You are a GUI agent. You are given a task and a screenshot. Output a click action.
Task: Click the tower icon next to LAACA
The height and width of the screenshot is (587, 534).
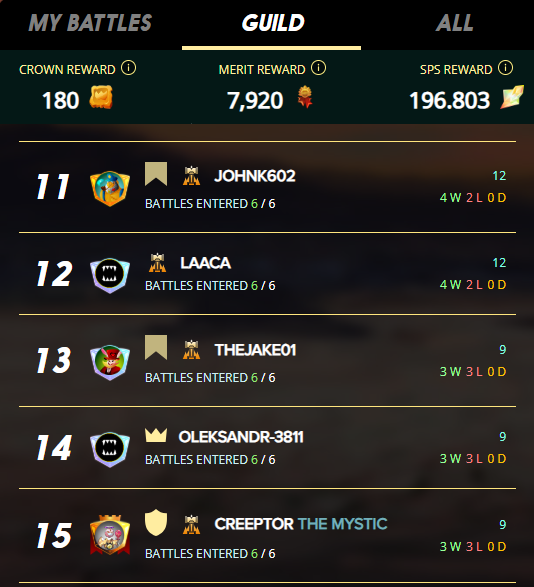[158, 263]
